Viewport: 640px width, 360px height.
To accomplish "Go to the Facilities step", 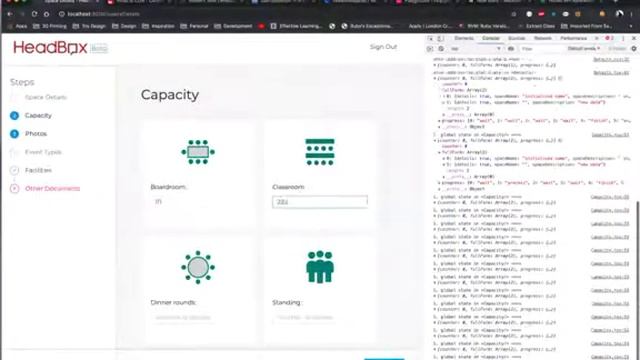I will click(38, 170).
